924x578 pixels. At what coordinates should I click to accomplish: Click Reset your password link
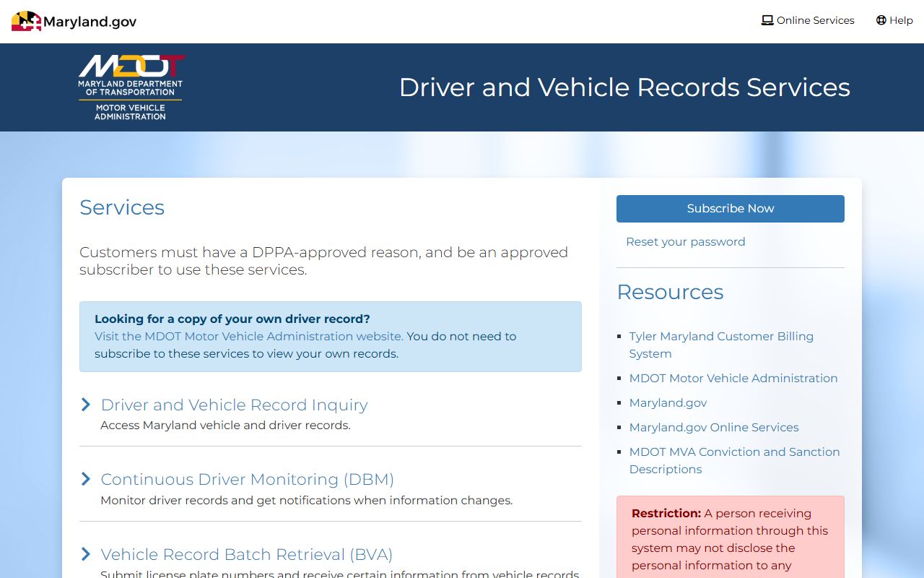click(685, 241)
